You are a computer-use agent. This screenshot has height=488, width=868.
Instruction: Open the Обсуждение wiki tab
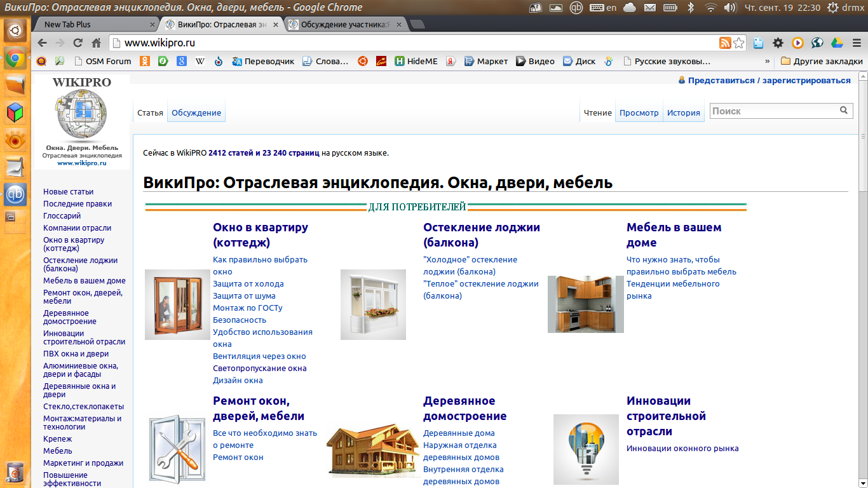point(196,112)
